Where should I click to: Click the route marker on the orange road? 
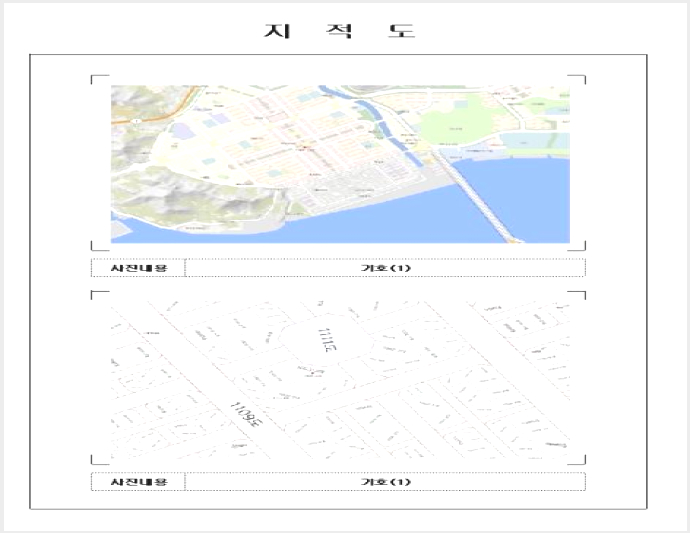137,120
